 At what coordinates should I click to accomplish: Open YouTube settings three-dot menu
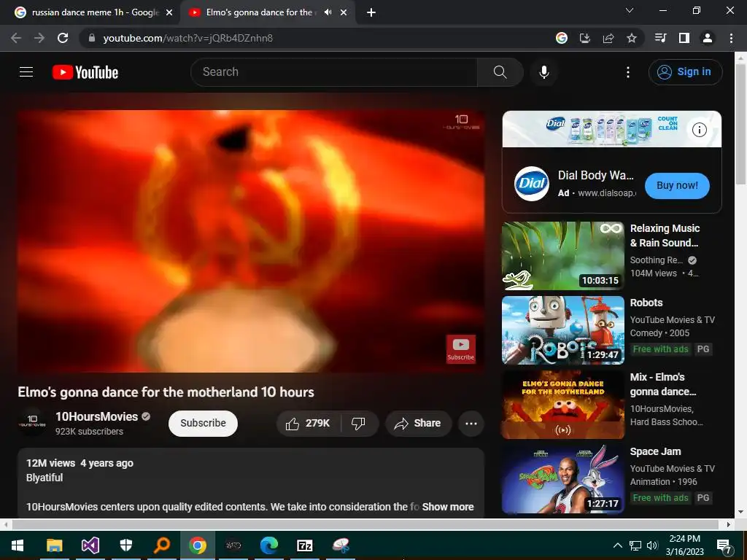coord(628,72)
